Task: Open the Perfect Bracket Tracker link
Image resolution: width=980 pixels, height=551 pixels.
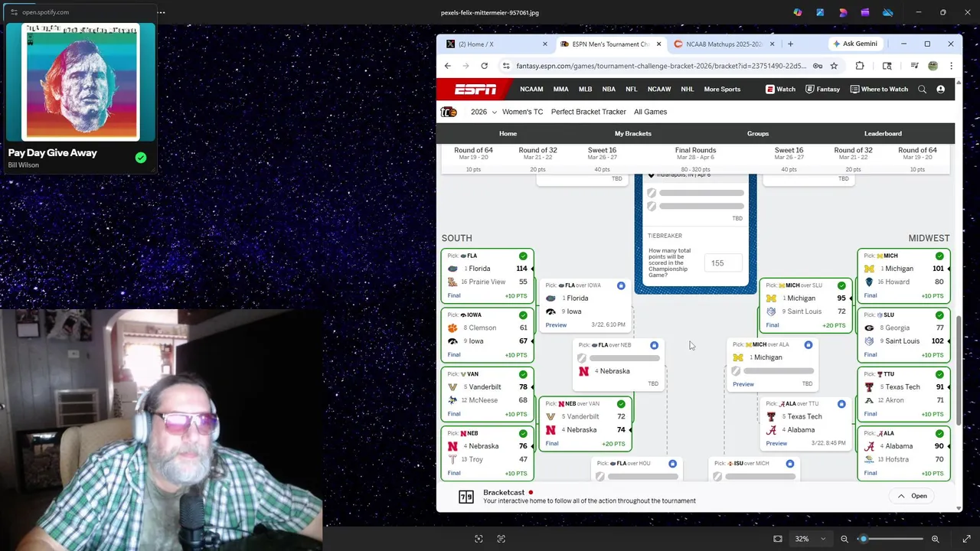Action: point(588,112)
